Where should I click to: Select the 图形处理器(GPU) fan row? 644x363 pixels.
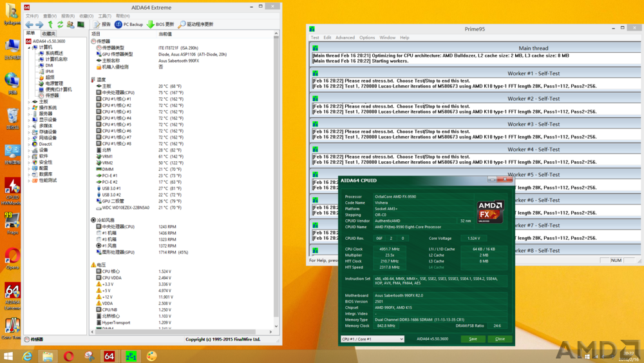(181, 252)
